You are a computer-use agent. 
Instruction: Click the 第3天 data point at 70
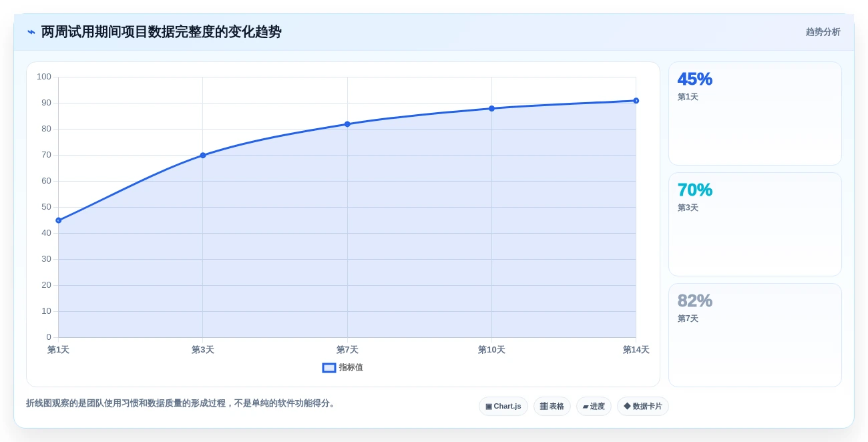pos(203,156)
